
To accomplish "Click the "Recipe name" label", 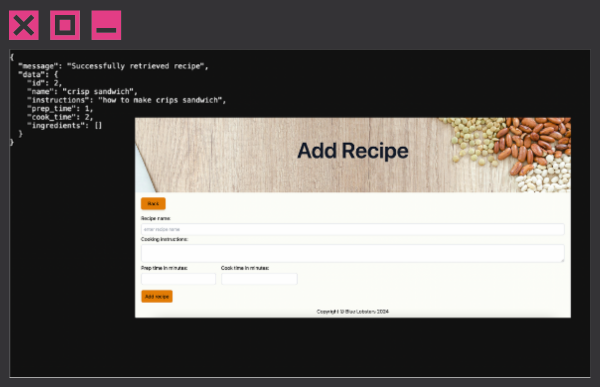I will [x=156, y=218].
